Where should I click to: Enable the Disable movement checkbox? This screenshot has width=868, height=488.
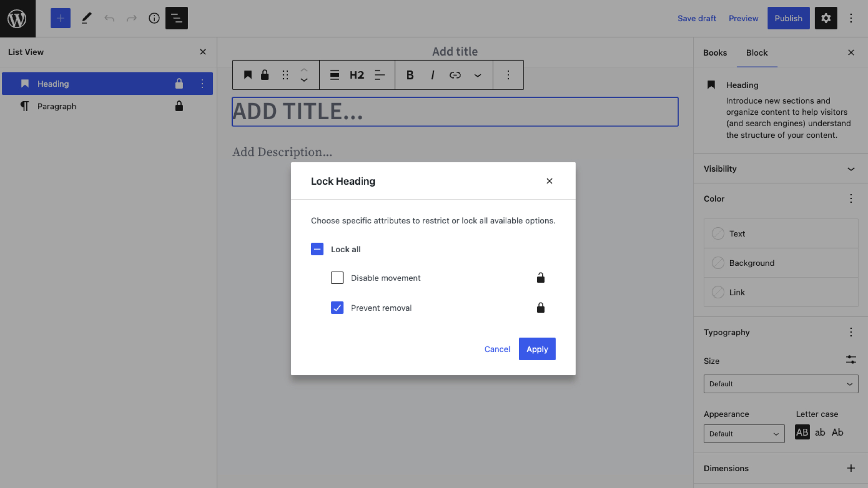click(337, 278)
